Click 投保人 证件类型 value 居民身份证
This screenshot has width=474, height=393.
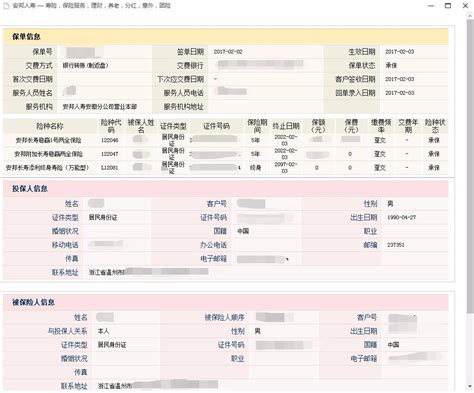pyautogui.click(x=103, y=217)
